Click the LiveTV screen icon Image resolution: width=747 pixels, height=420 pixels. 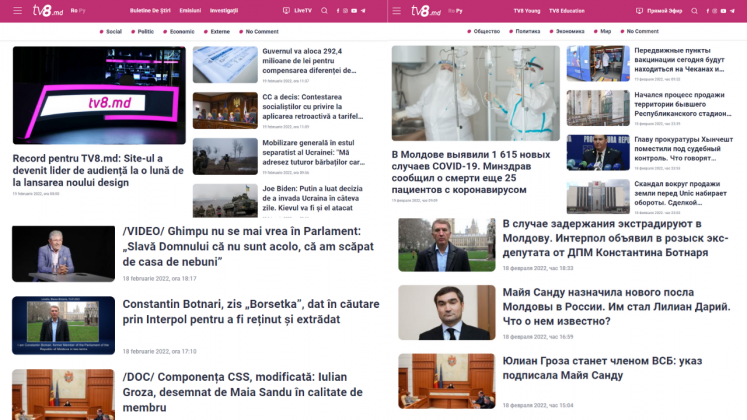point(286,10)
